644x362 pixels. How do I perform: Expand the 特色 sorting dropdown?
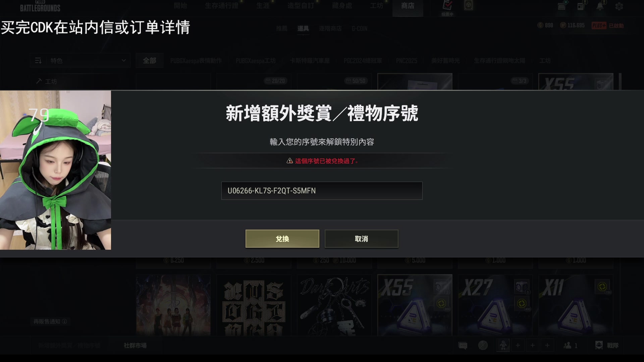tap(80, 61)
